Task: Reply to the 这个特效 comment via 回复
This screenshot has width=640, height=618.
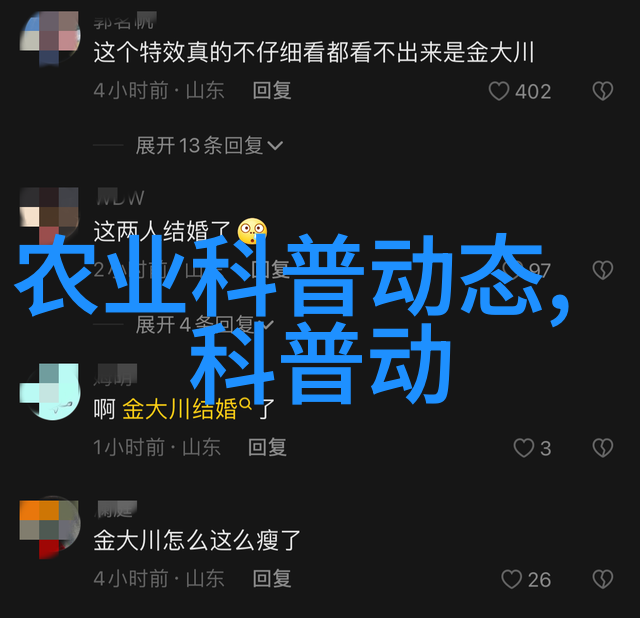Action: [x=272, y=91]
